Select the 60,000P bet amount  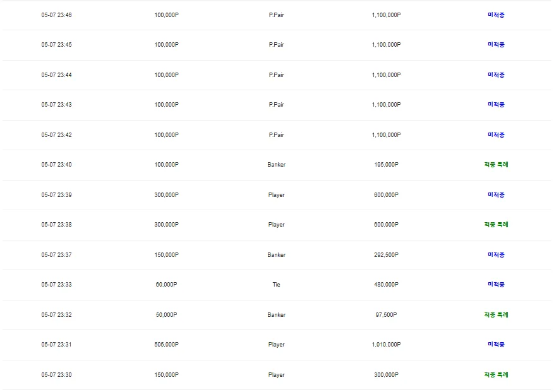click(166, 285)
